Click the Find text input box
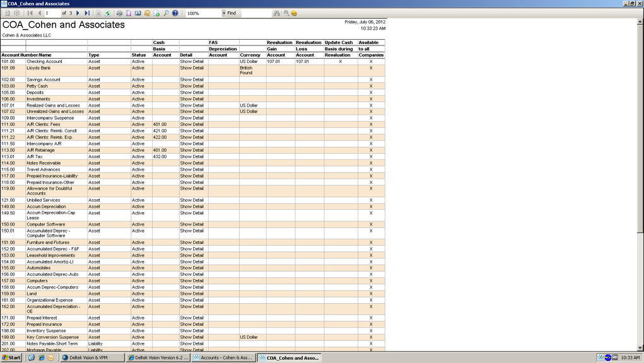 (x=255, y=13)
